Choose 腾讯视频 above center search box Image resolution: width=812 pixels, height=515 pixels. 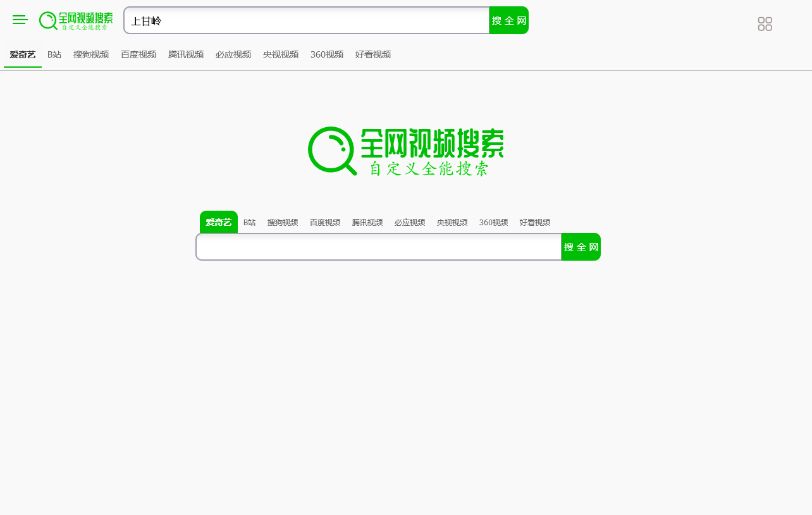coord(367,223)
